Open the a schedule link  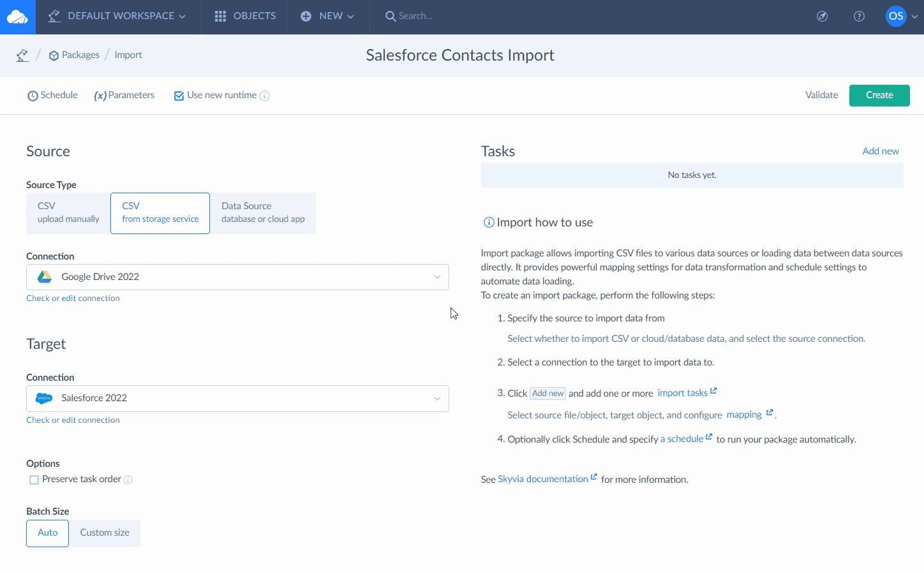pyautogui.click(x=682, y=439)
